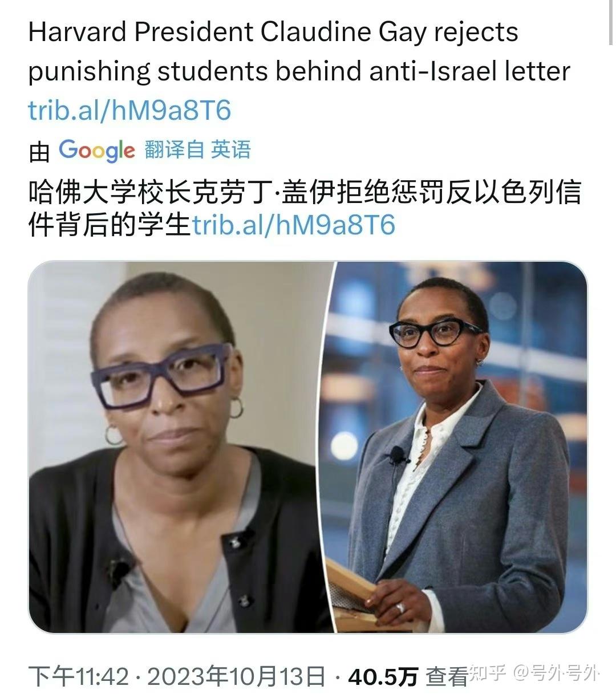Click the 下午11:42 timestamp

(x=79, y=677)
